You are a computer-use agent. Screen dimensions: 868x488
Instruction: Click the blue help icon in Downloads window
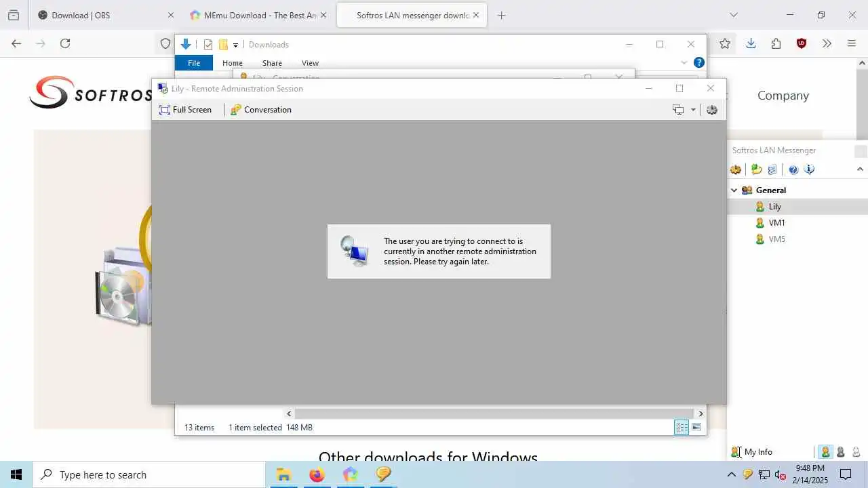pyautogui.click(x=698, y=62)
